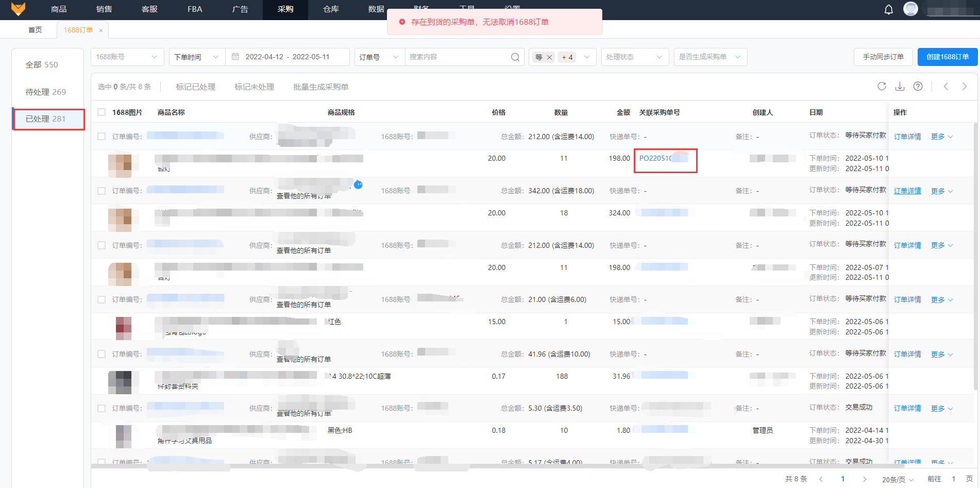Image resolution: width=980 pixels, height=488 pixels.
Task: Open product image for the 31.96 item
Action: [120, 381]
